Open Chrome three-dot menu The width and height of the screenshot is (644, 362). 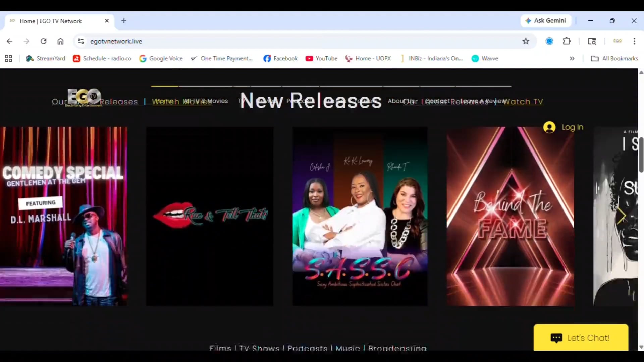click(x=634, y=41)
